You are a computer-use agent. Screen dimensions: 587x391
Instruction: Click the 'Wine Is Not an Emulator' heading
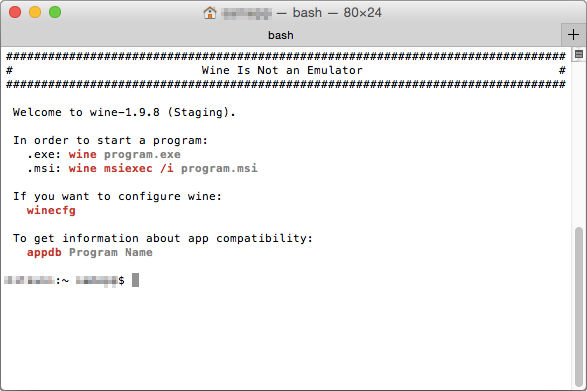[282, 70]
